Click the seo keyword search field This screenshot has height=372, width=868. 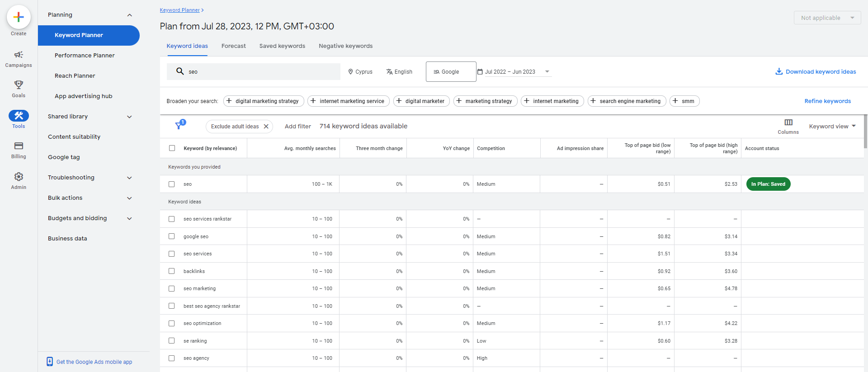(x=254, y=71)
